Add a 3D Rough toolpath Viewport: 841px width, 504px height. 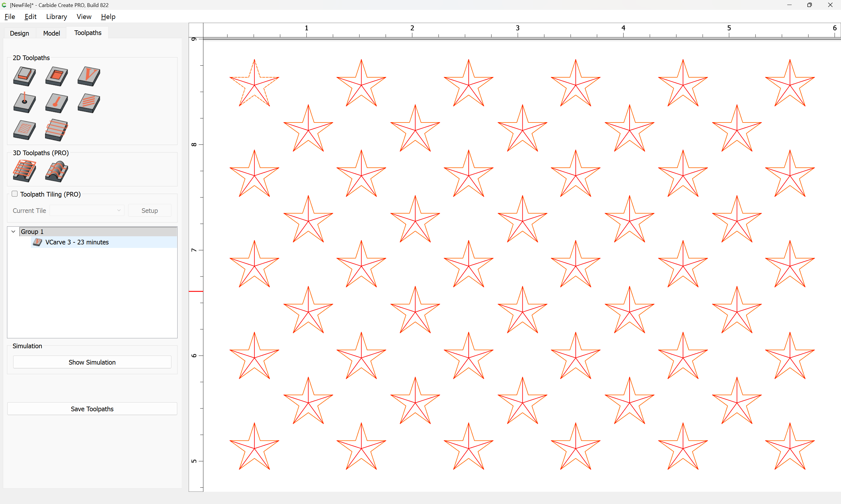click(x=25, y=171)
